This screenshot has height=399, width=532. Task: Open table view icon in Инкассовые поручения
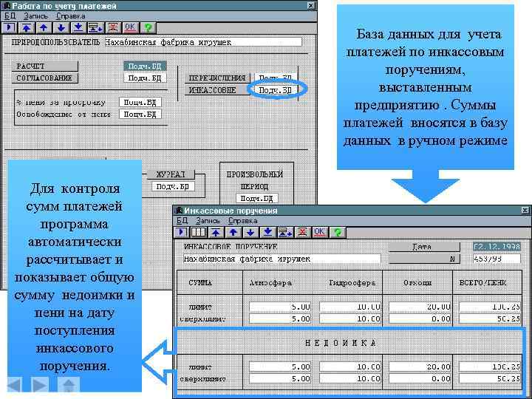coord(199,233)
